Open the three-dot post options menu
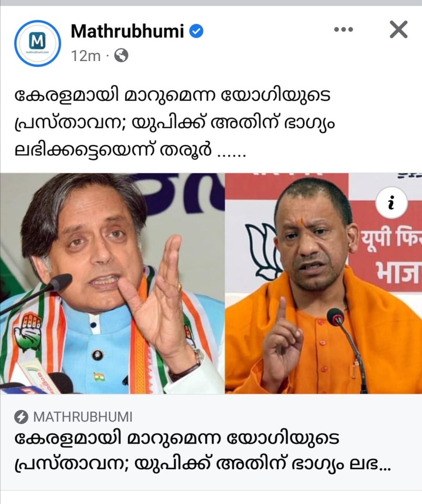 click(x=343, y=30)
